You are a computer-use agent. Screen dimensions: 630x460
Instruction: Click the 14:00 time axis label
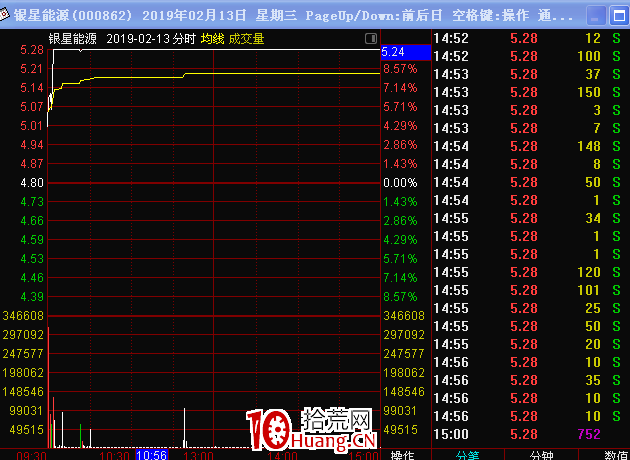(282, 456)
